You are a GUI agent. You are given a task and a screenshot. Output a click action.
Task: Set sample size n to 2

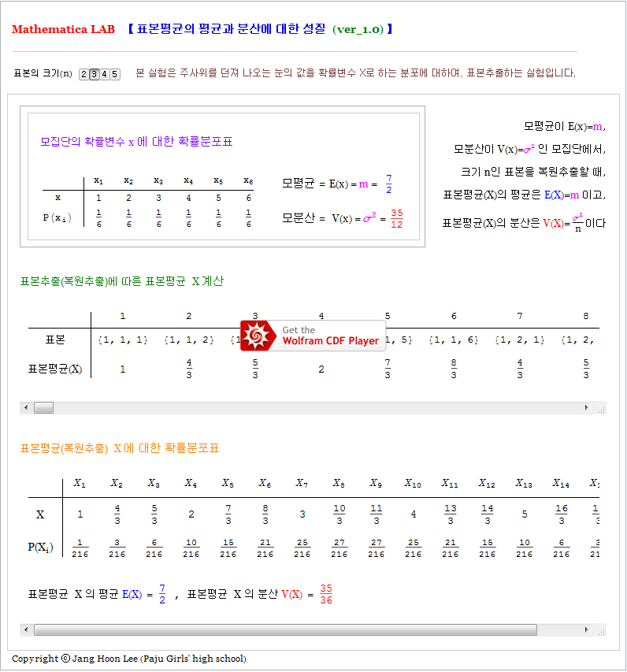pos(84,74)
